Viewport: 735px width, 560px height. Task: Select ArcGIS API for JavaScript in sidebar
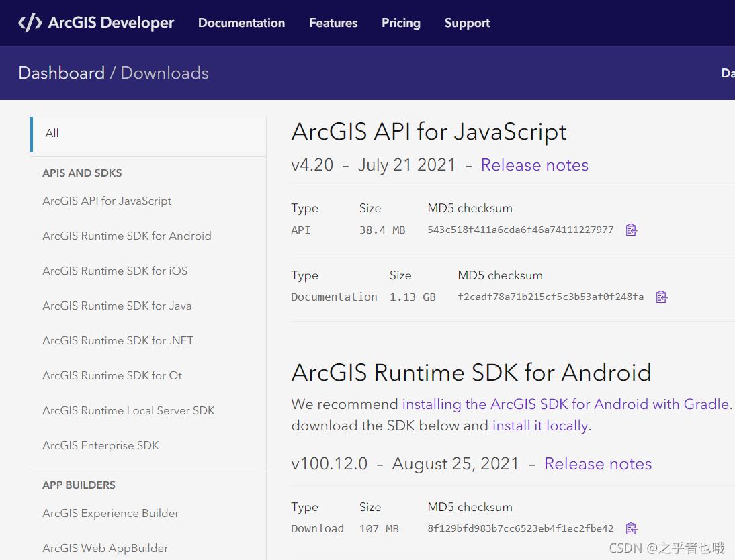tap(107, 201)
